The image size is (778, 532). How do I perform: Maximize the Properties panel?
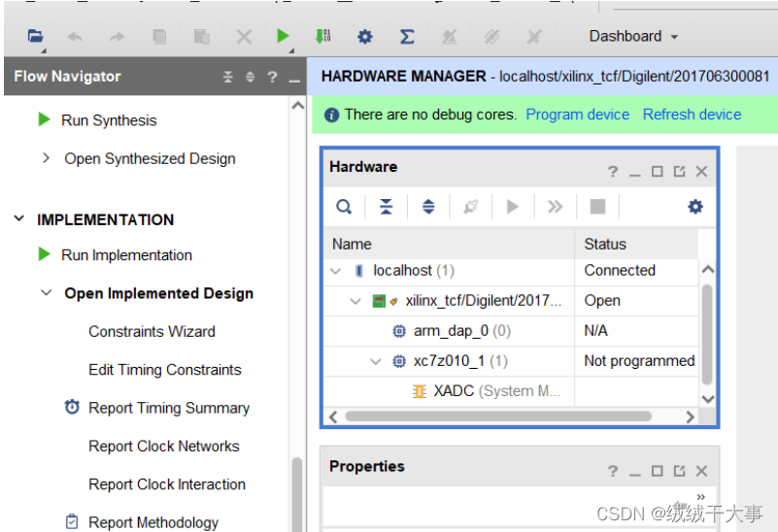[657, 471]
